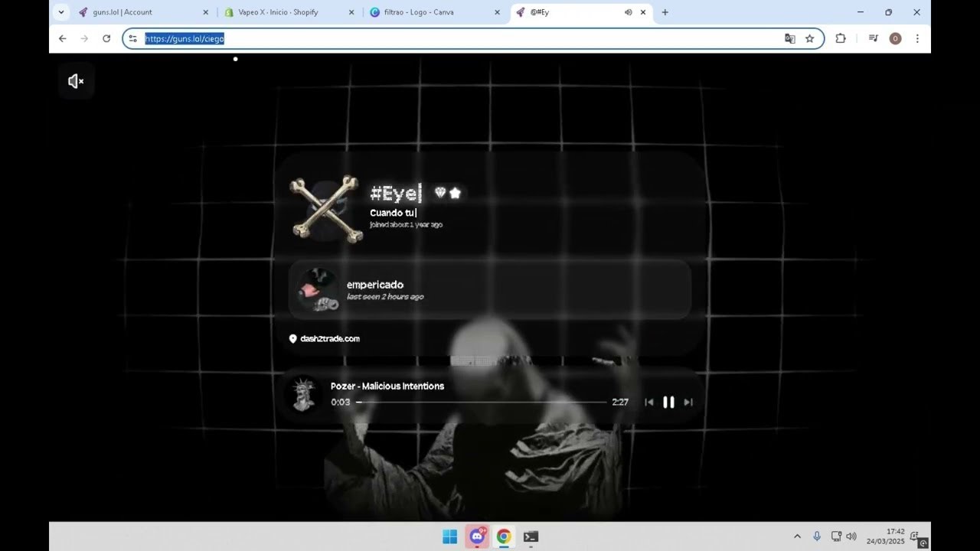This screenshot has width=980, height=551.
Task: Click the microphone tray icon
Action: (x=817, y=536)
